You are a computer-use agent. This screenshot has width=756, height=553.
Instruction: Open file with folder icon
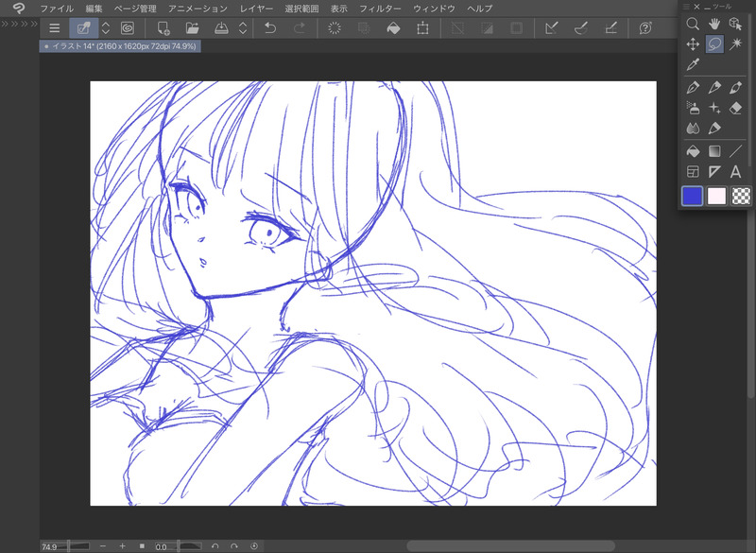193,28
